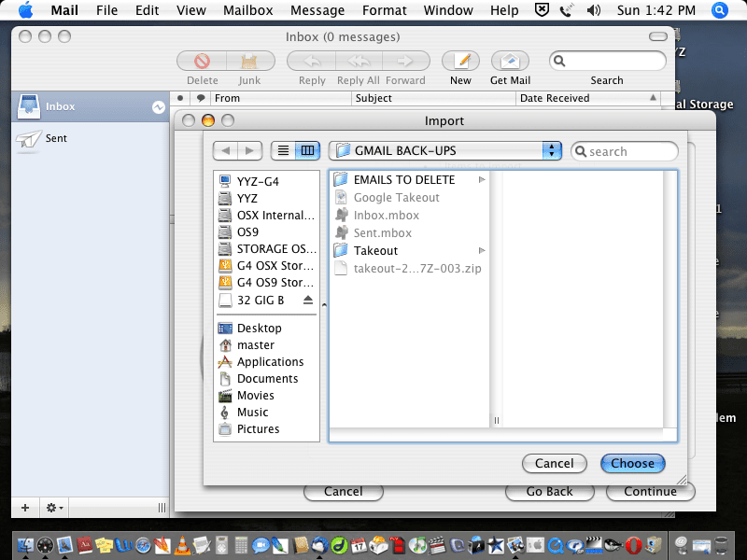The image size is (747, 560).
Task: Open the GMAIL BACK-UPS folder path dropdown
Action: pyautogui.click(x=445, y=150)
